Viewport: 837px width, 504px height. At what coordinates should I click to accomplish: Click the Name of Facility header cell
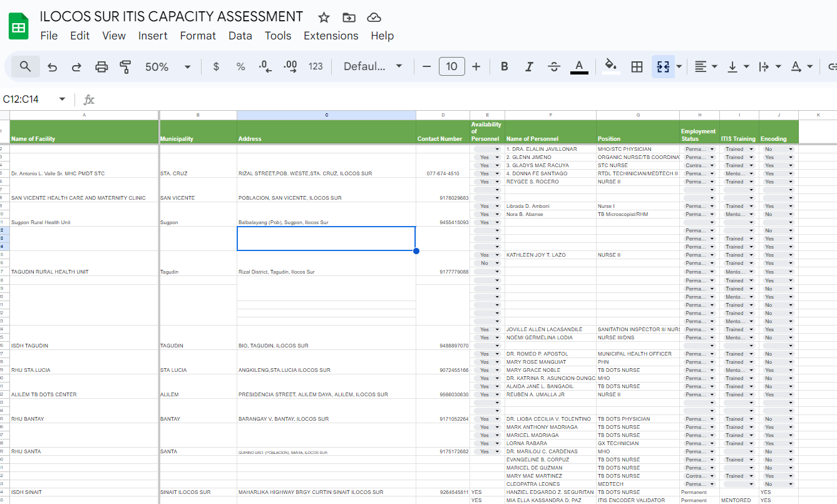coord(85,131)
